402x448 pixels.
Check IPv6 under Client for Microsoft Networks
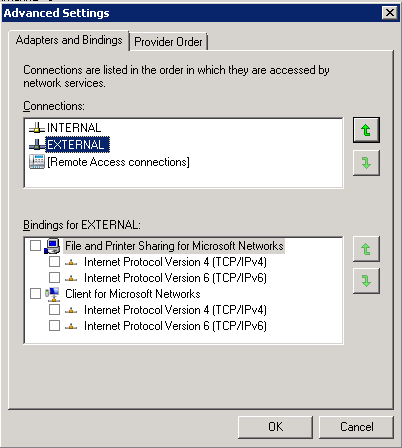click(54, 326)
